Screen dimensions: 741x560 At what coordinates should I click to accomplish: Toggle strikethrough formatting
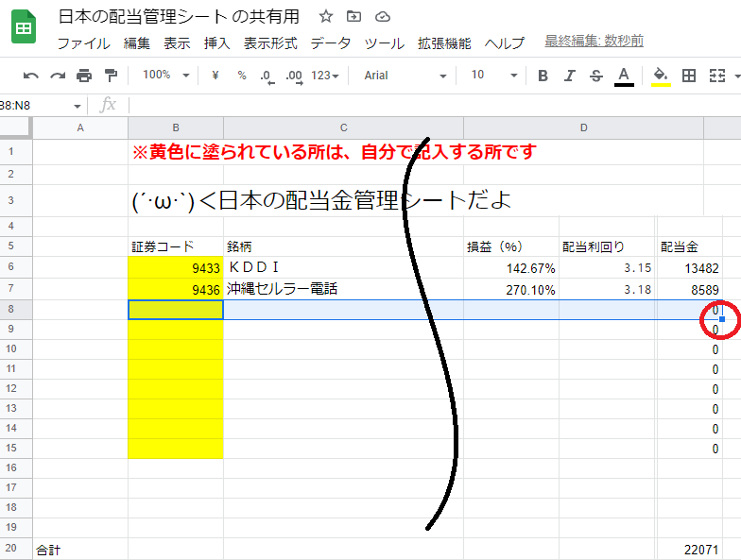pos(595,76)
